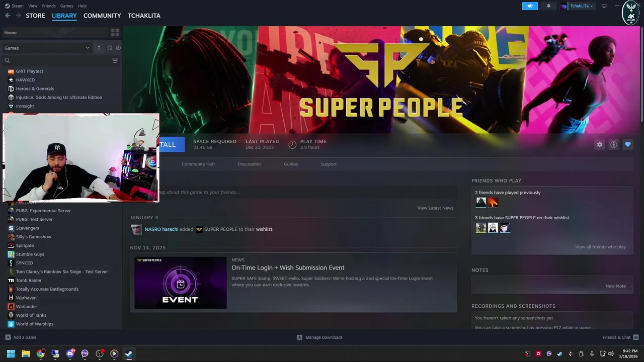644x362 pixels.
Task: Select Scavengers in game list
Action: pos(27,228)
